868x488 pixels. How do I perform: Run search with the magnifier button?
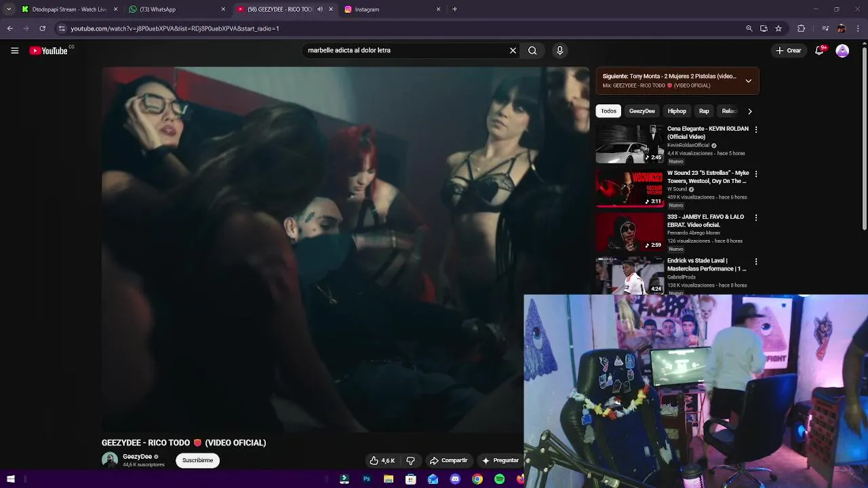tap(532, 50)
